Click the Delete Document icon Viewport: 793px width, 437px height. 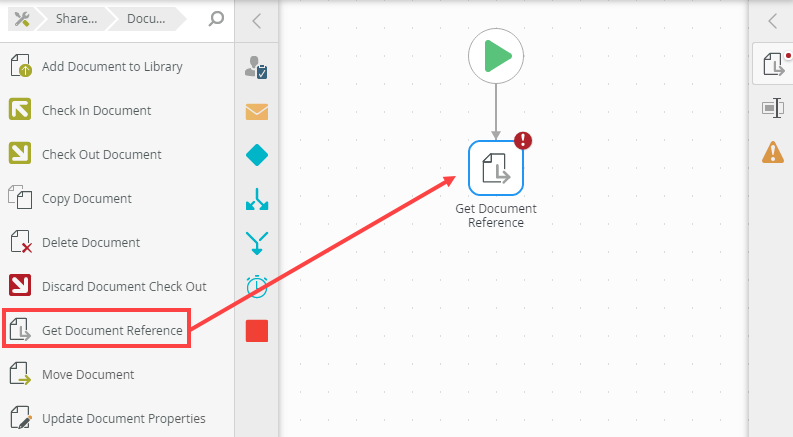[x=21, y=241]
